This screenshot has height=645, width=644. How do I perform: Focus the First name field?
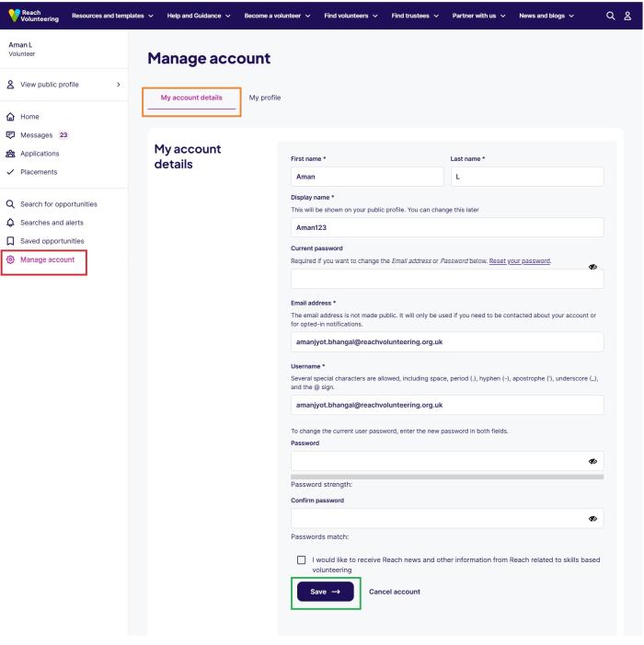(367, 177)
